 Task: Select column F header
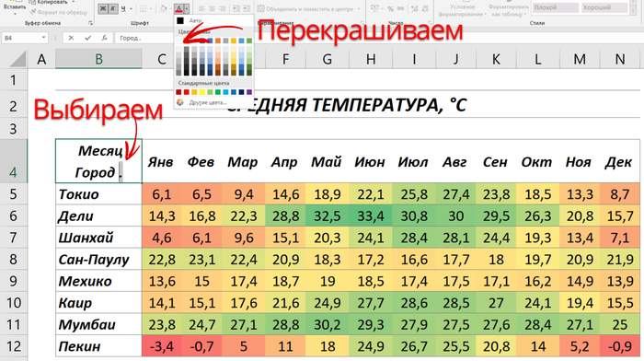point(285,60)
